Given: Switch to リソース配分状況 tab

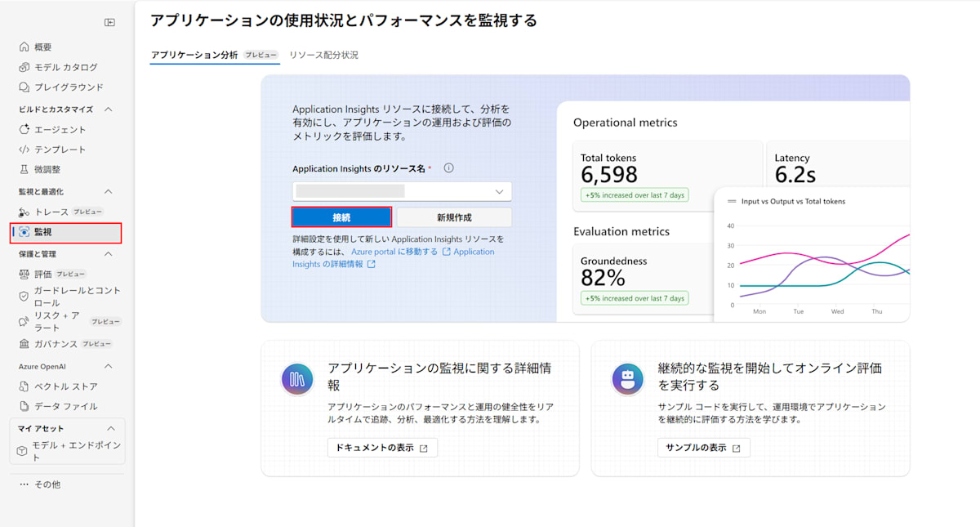Looking at the screenshot, I should 323,55.
